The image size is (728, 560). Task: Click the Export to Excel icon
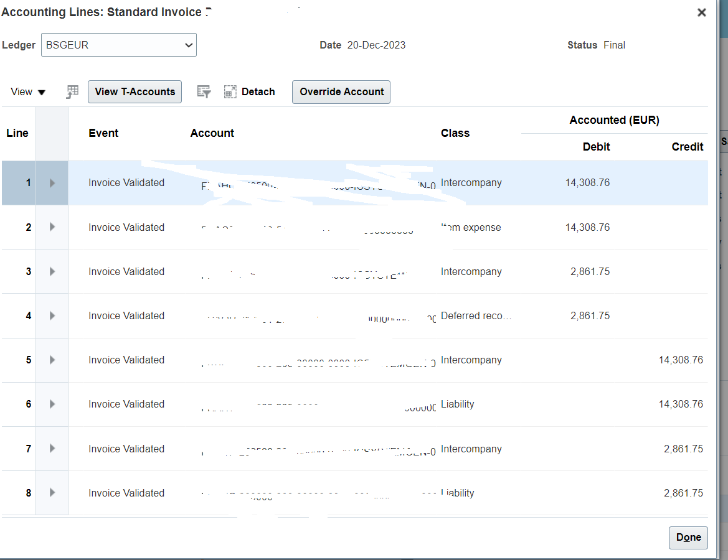point(72,91)
